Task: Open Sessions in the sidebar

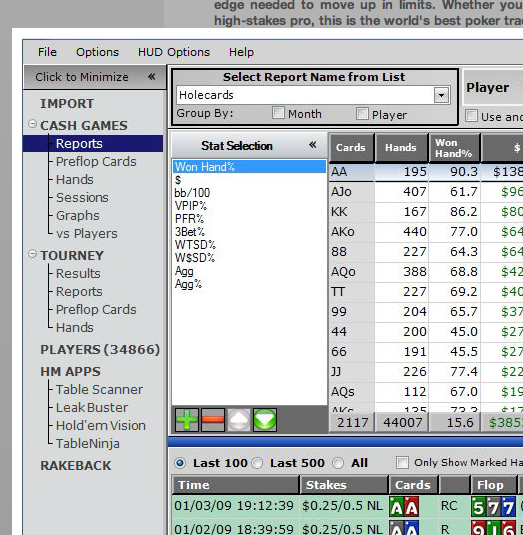Action: point(82,198)
